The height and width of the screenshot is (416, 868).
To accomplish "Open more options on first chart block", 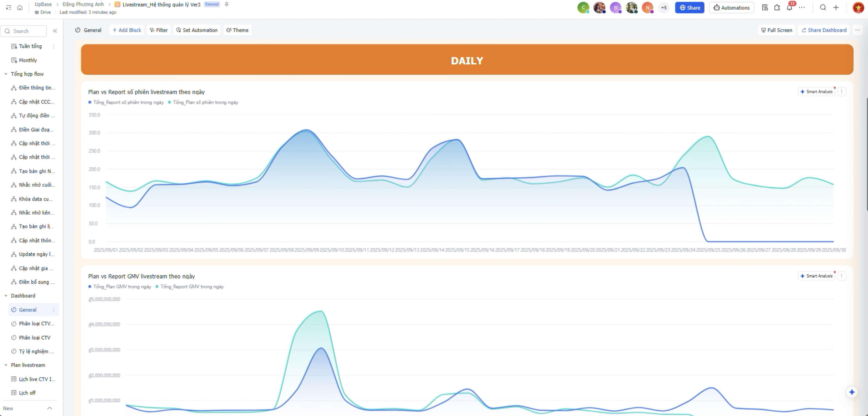I will [x=841, y=92].
